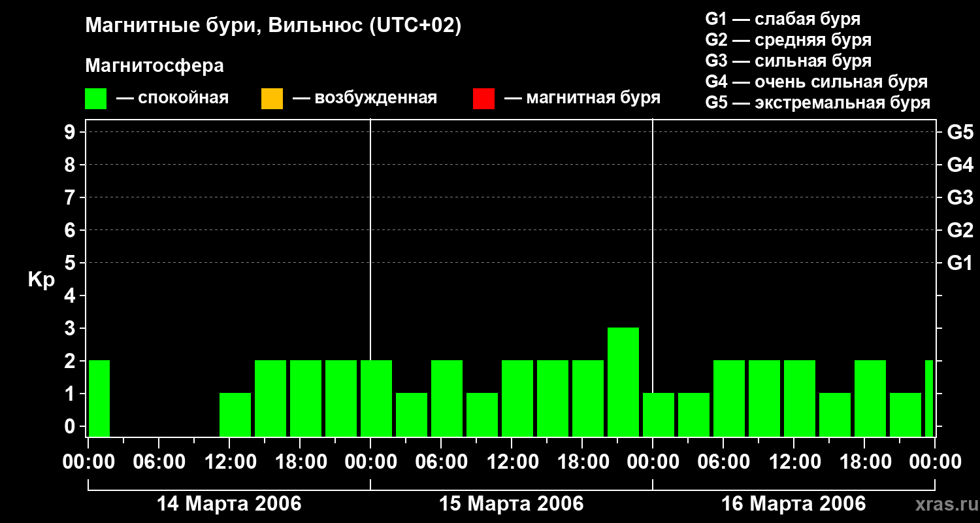Select the "Магнитосфера" heading
980x523 pixels.
(x=155, y=66)
